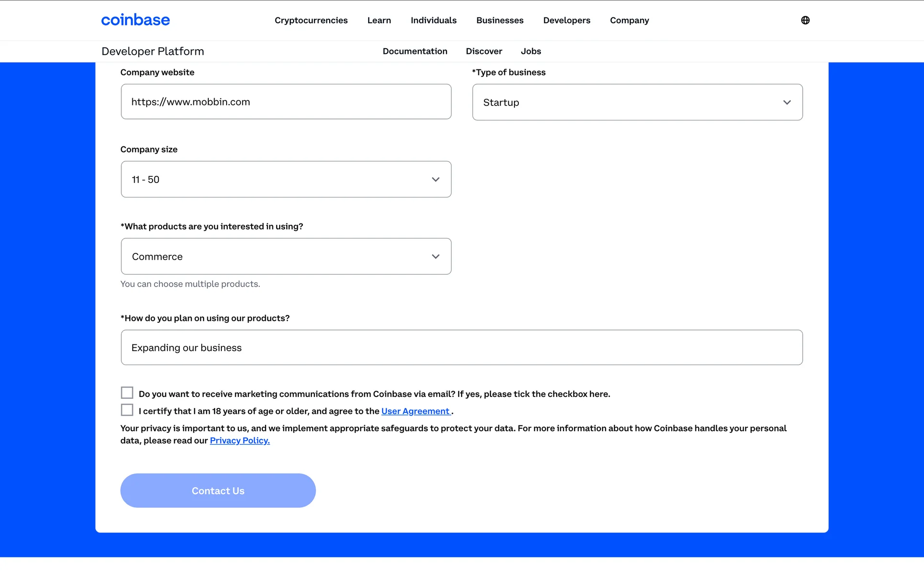Open the Cryptocurrencies menu
Image resolution: width=924 pixels, height=578 pixels.
pyautogui.click(x=311, y=20)
